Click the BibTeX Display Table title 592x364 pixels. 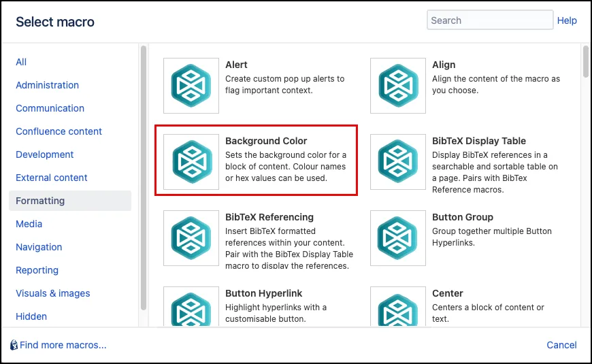(479, 141)
